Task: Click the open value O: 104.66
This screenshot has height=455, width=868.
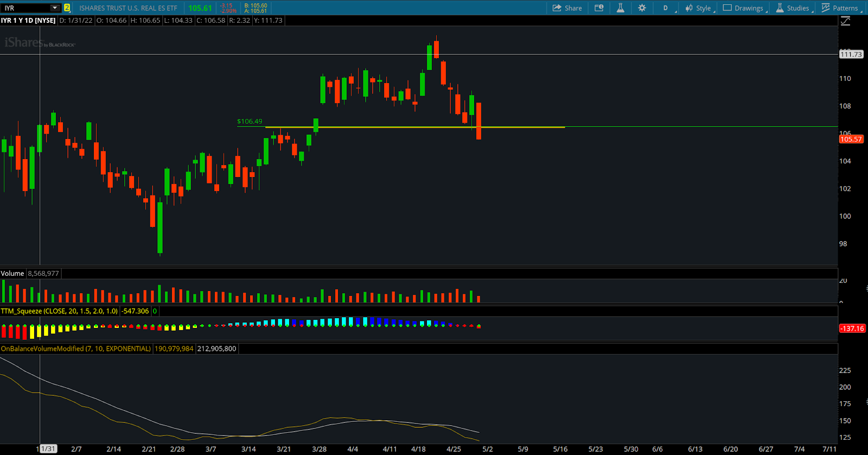Action: 111,20
